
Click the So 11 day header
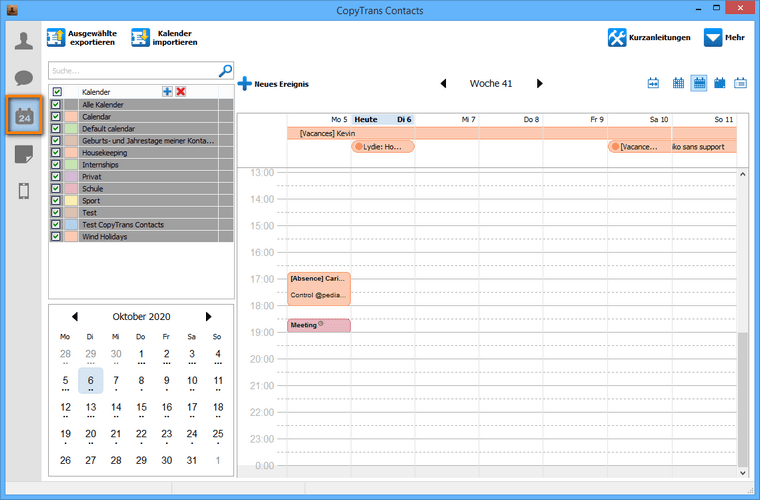(705, 119)
